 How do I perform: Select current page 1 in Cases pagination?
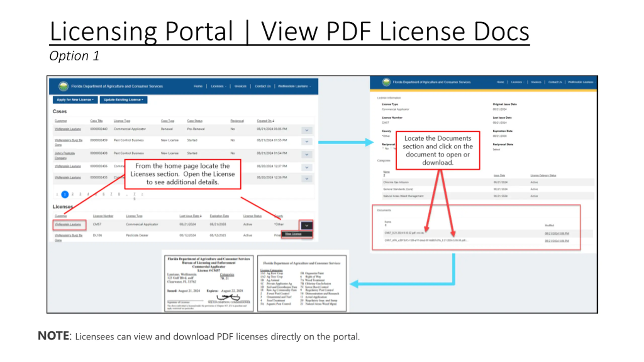[65, 194]
